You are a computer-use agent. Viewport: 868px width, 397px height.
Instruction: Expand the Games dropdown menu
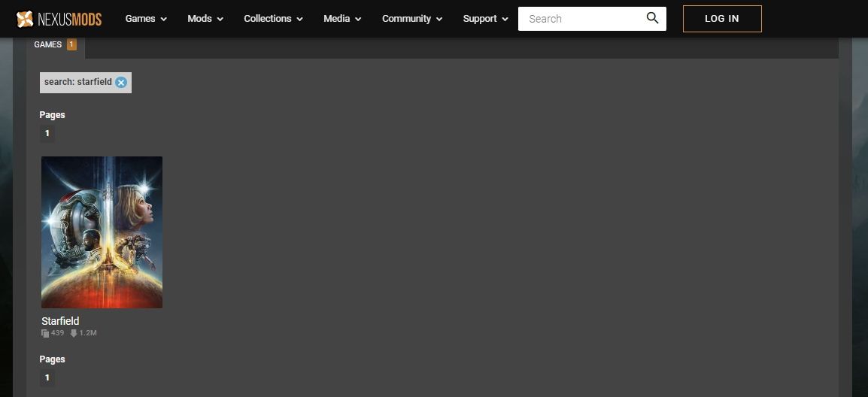pos(146,19)
